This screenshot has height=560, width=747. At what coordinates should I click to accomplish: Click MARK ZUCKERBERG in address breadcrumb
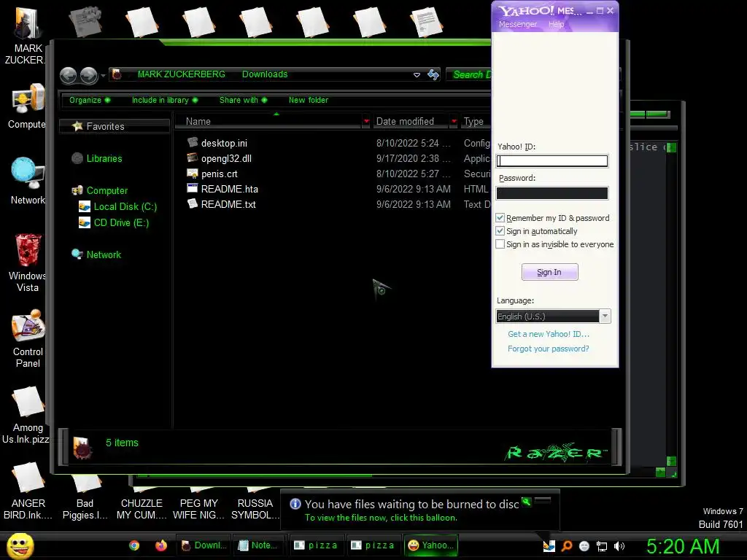click(181, 74)
